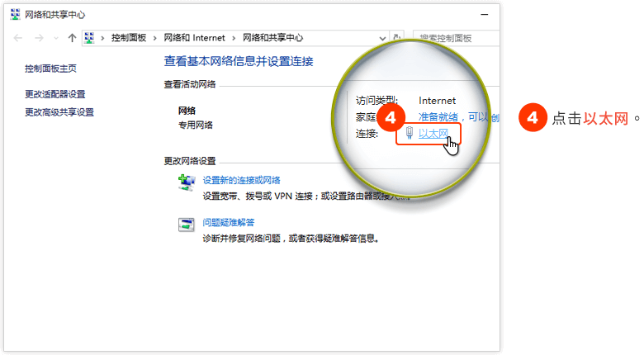
Task: Open 更改高级共享设置 in the left sidebar
Action: pos(59,112)
